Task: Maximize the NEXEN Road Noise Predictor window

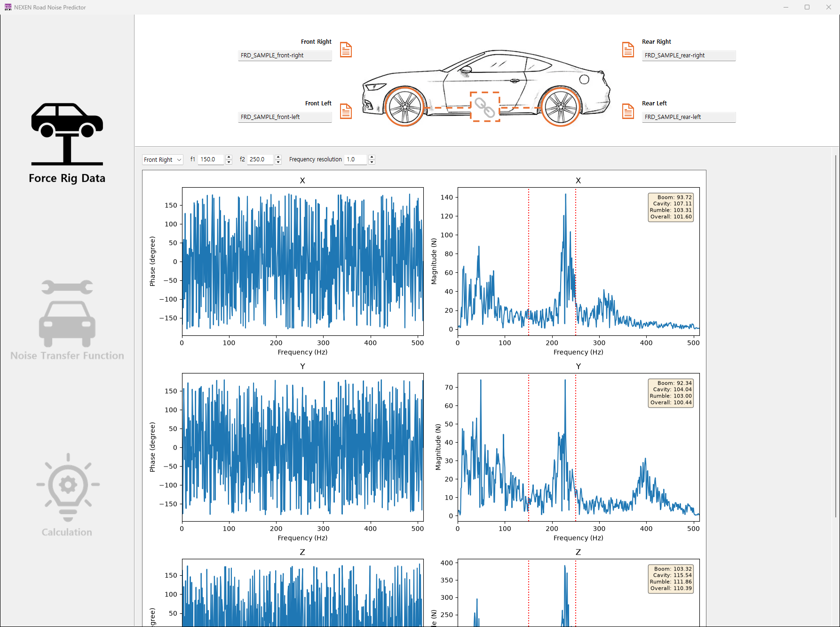Action: [x=807, y=7]
